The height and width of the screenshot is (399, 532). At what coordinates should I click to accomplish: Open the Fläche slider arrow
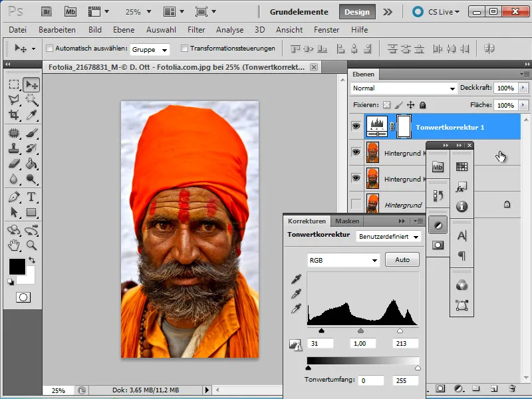point(523,105)
